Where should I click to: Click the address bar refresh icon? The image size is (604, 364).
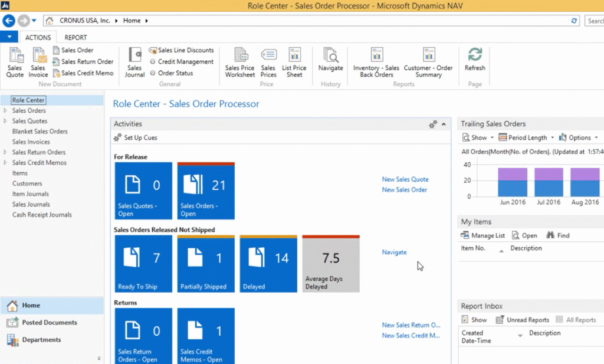click(x=574, y=21)
